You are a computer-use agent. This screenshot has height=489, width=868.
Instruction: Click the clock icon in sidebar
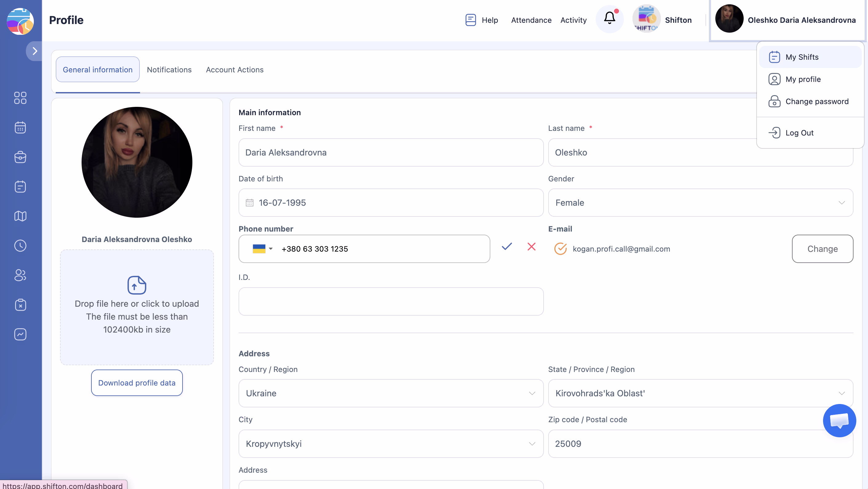pos(20,245)
